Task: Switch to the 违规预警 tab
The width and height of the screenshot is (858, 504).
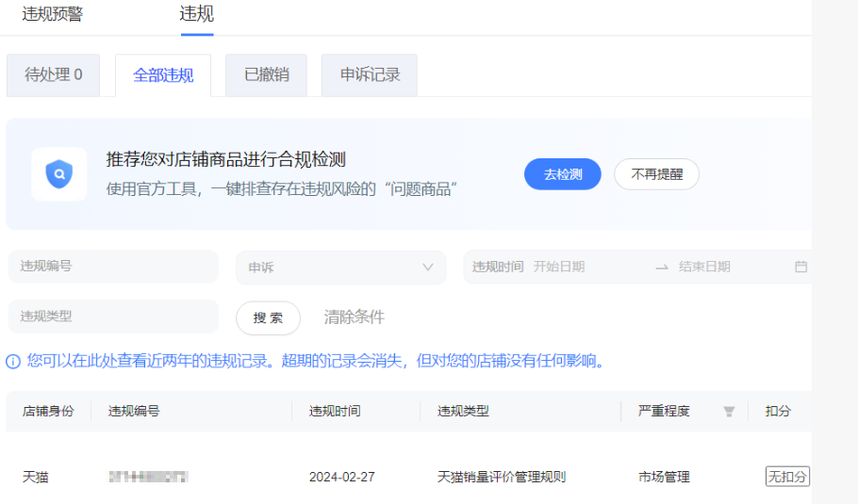Action: click(x=53, y=13)
